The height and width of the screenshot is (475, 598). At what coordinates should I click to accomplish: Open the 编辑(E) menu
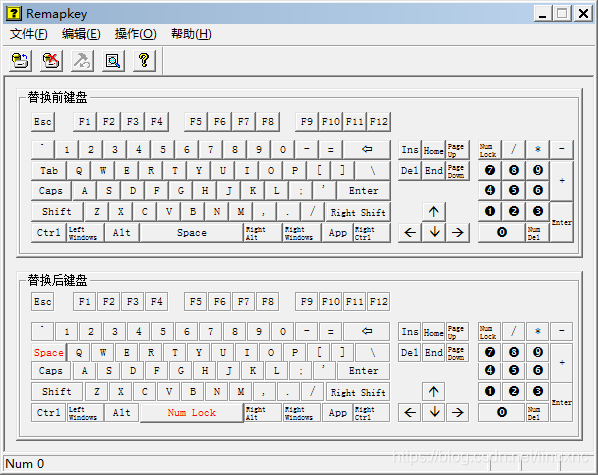coord(81,34)
